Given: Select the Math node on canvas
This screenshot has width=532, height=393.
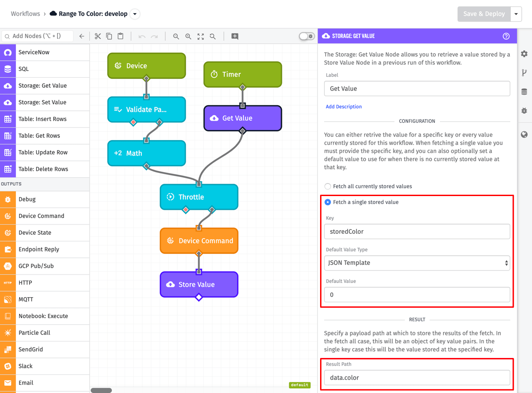Looking at the screenshot, I should pos(146,153).
